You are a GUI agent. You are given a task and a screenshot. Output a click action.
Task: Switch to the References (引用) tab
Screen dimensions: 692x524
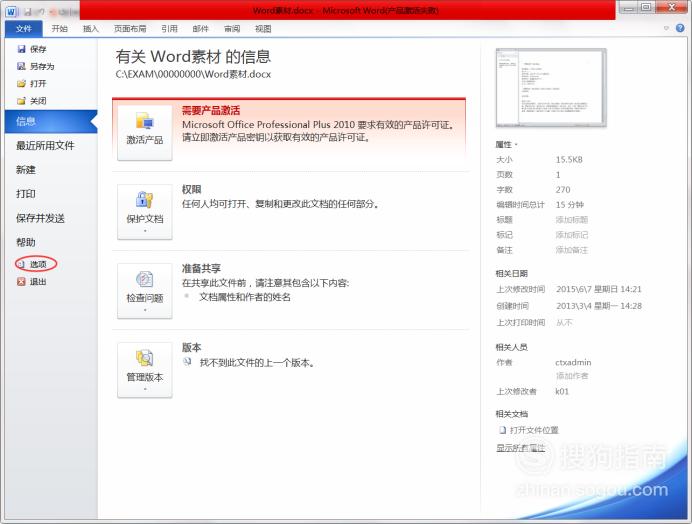(x=169, y=29)
